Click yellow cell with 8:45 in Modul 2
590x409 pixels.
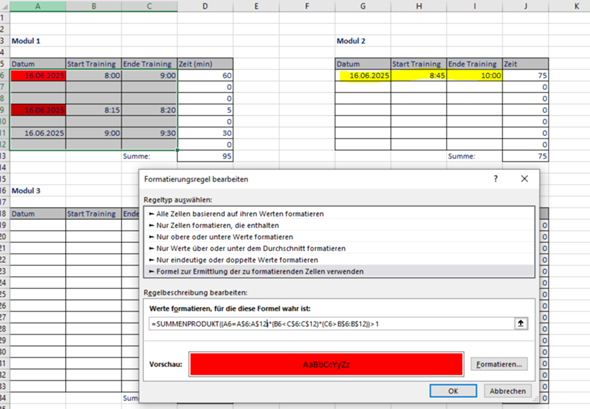pos(419,76)
